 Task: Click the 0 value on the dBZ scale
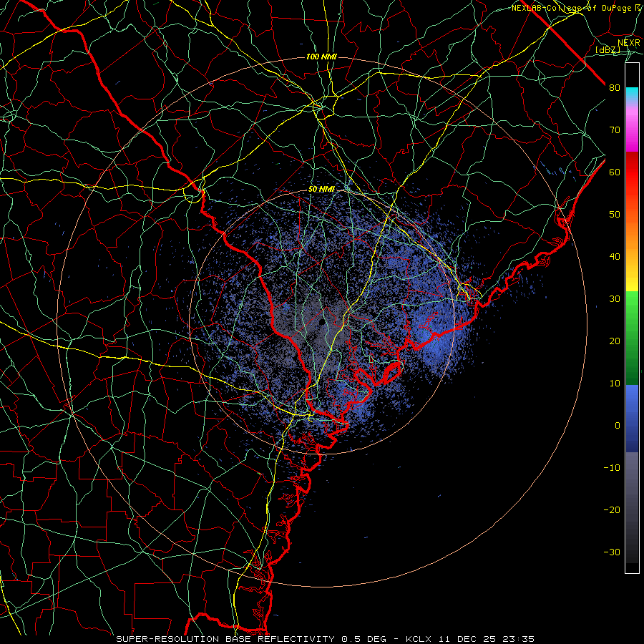point(618,426)
